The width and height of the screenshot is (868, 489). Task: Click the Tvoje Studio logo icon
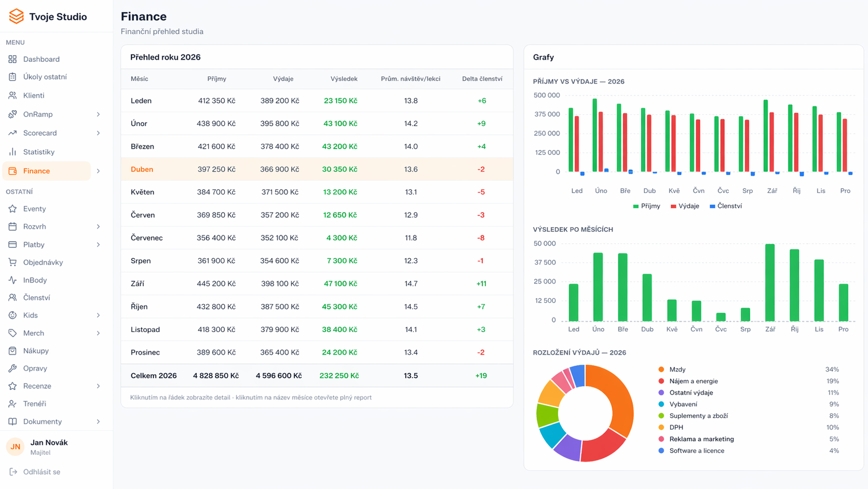[x=16, y=16]
